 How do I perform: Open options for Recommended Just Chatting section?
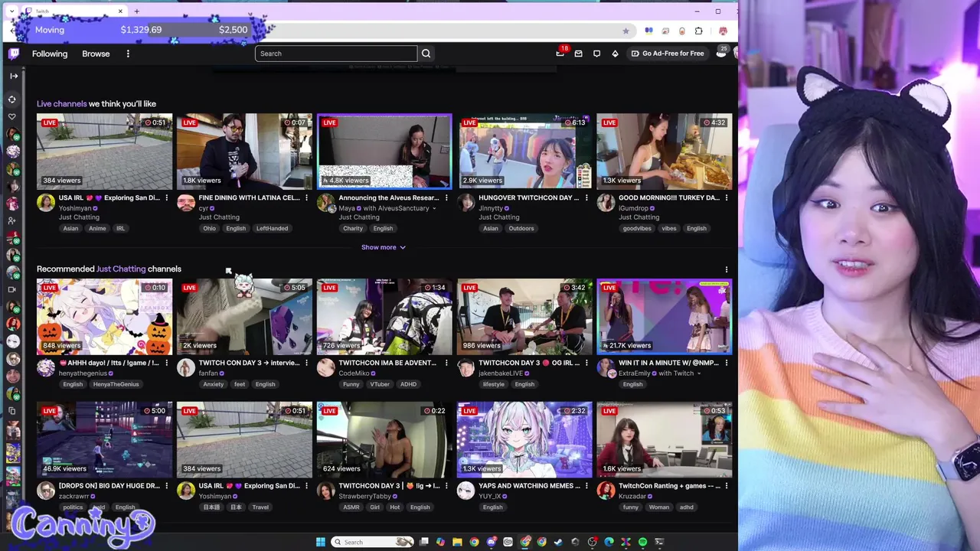(727, 269)
